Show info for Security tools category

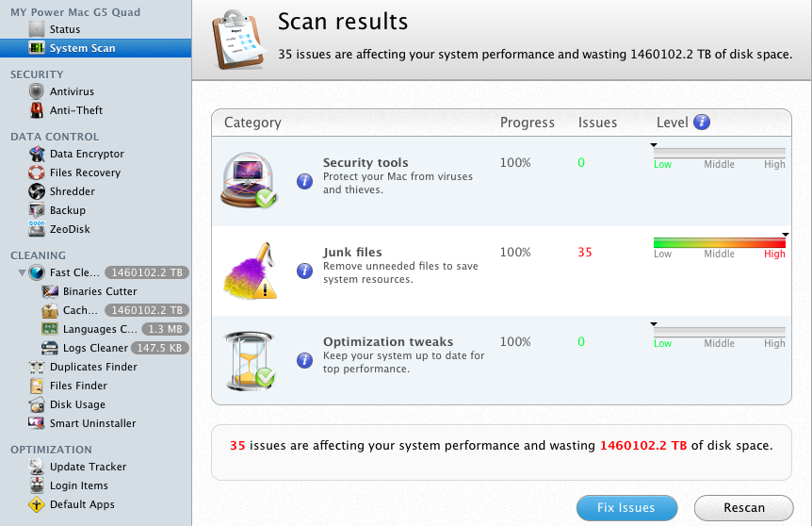coord(304,181)
